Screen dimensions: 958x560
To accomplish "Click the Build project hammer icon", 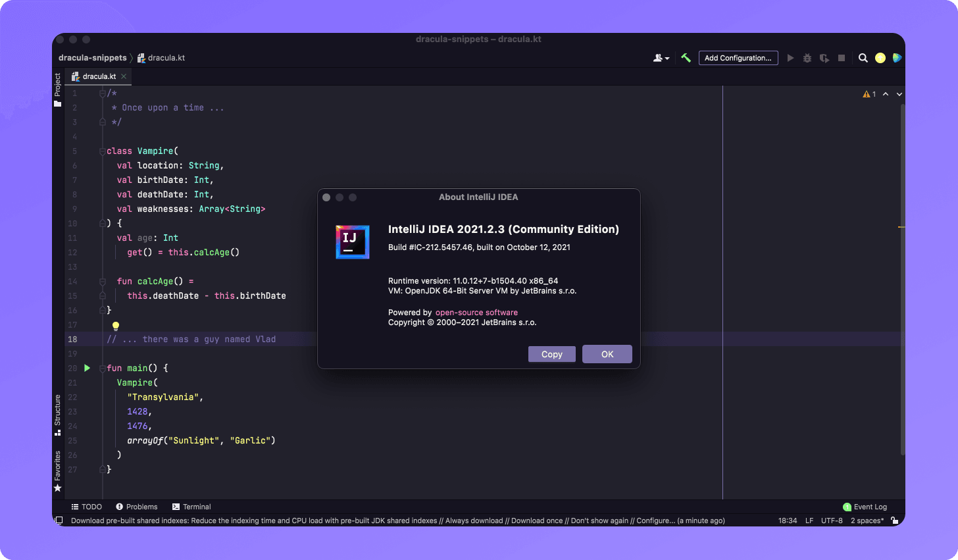I will click(685, 58).
